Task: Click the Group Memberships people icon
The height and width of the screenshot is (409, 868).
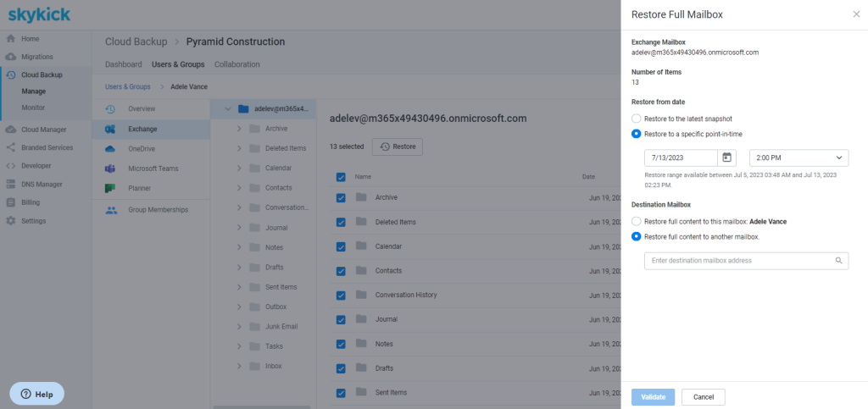Action: [111, 210]
